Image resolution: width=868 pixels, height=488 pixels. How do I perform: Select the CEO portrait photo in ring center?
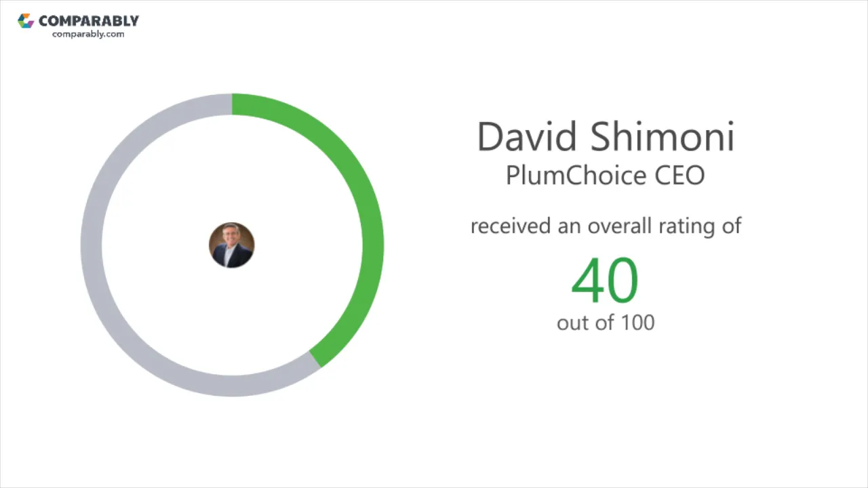click(x=231, y=245)
